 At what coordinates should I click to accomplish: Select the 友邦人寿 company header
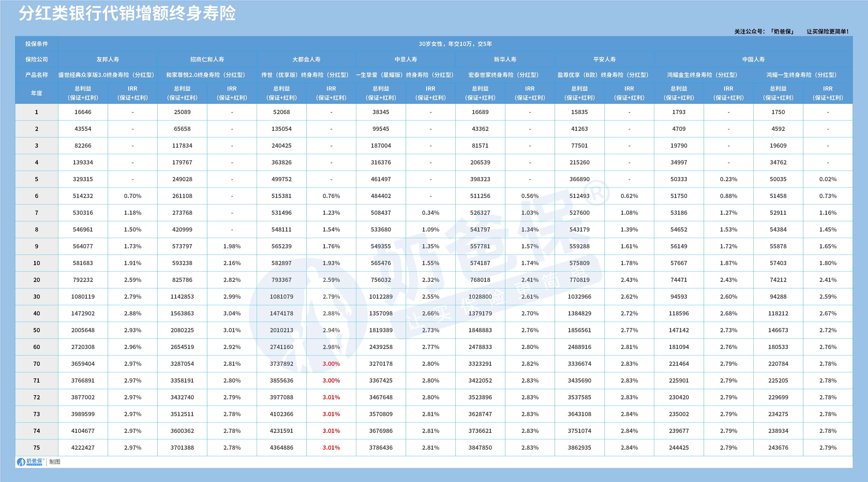(x=108, y=60)
